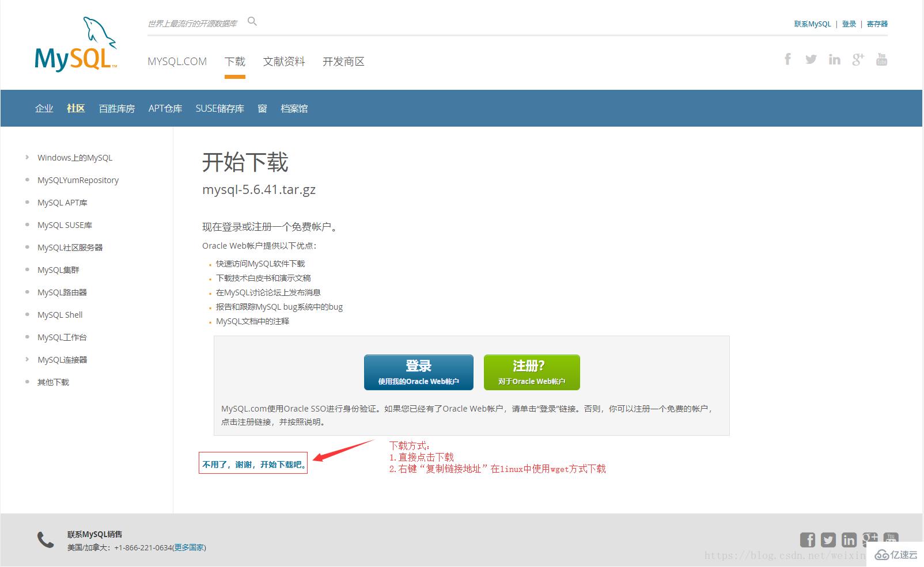
Task: Select 社区 in the blue bar
Action: 75,108
